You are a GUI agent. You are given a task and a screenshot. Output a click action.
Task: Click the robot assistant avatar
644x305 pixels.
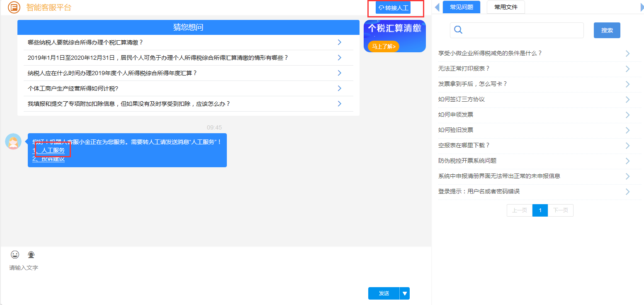(13, 142)
